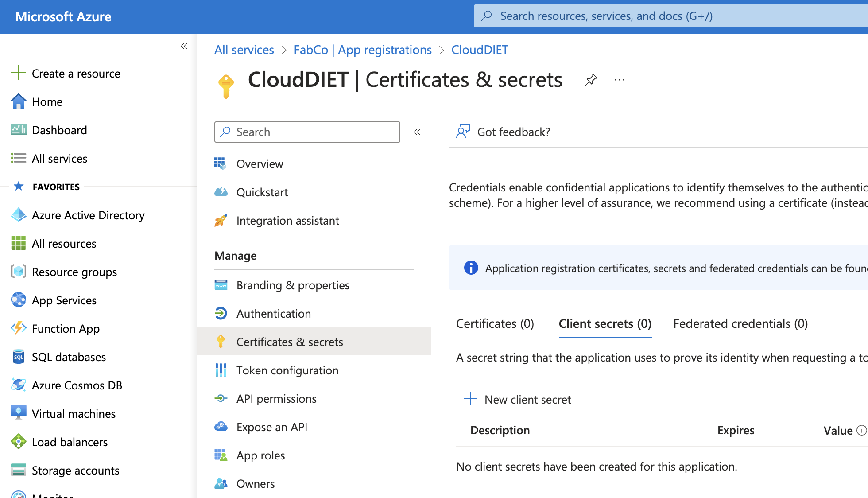The width and height of the screenshot is (868, 498).
Task: Open API permissions in the Manage menu
Action: (x=276, y=398)
